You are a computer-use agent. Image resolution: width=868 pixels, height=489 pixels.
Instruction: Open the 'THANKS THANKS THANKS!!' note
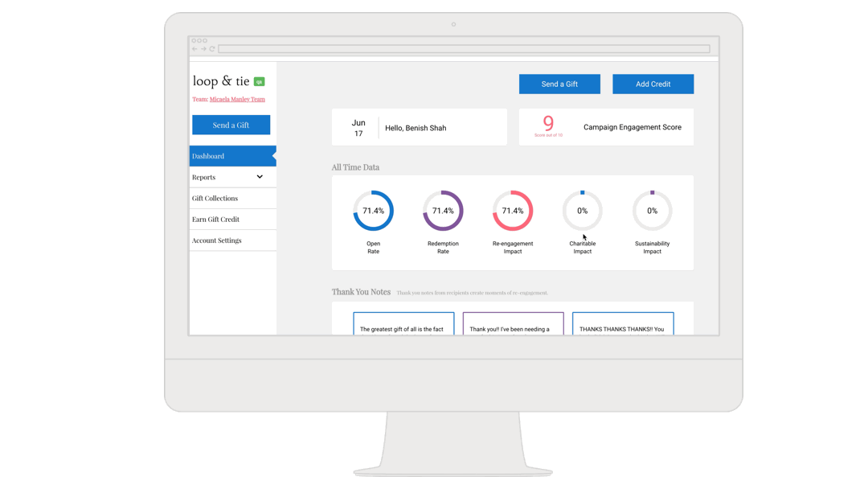click(x=623, y=323)
